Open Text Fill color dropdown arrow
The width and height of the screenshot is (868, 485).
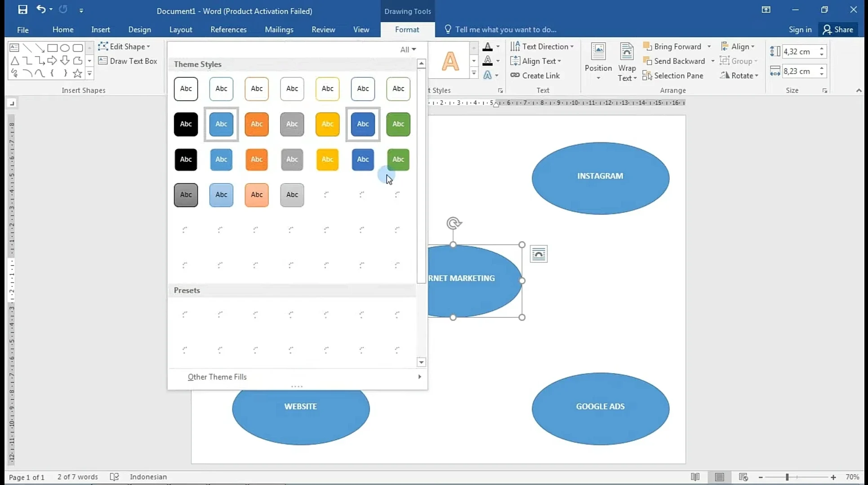coord(498,47)
